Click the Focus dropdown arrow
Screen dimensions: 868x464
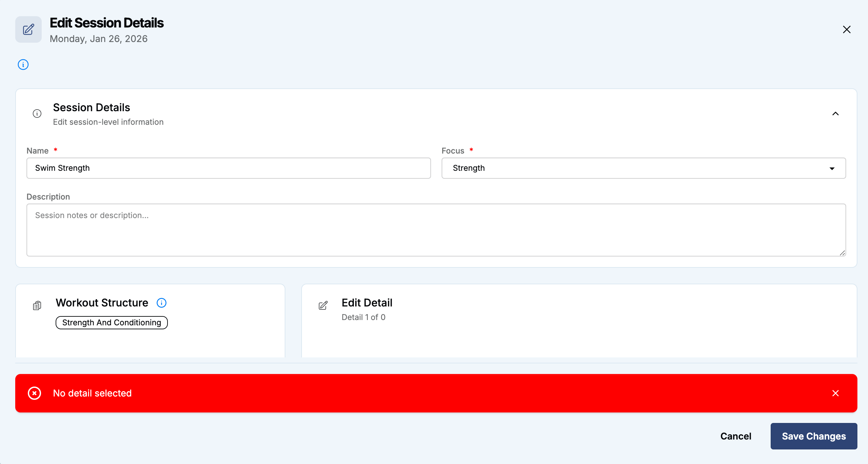832,168
